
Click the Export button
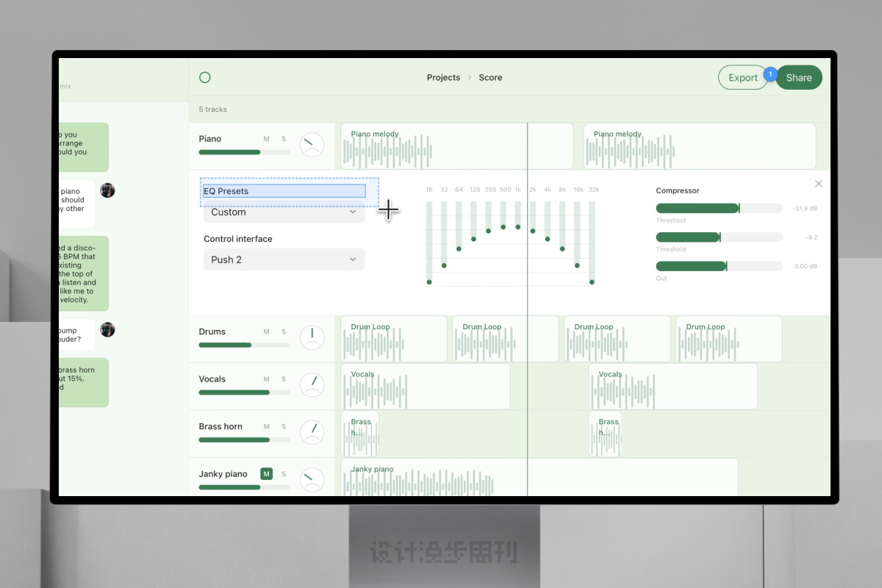point(743,77)
